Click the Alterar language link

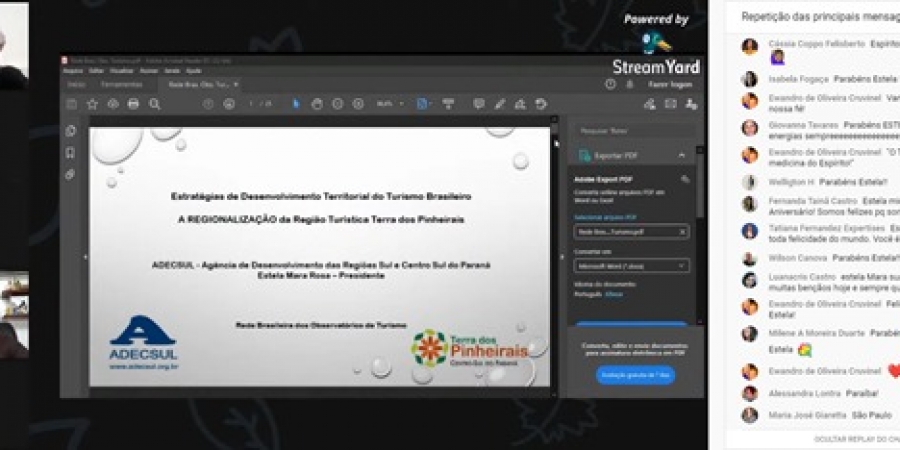[614, 294]
